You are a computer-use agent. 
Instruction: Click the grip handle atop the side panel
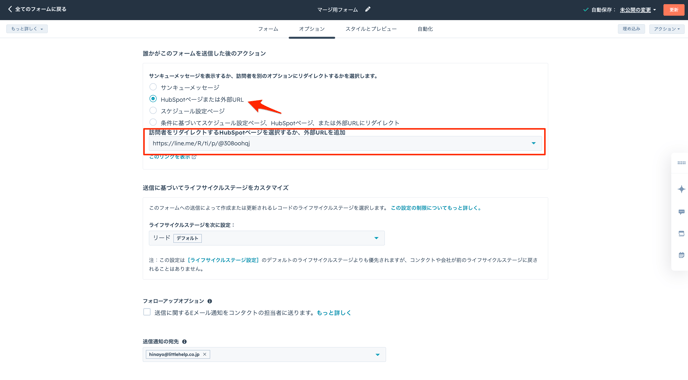click(681, 163)
